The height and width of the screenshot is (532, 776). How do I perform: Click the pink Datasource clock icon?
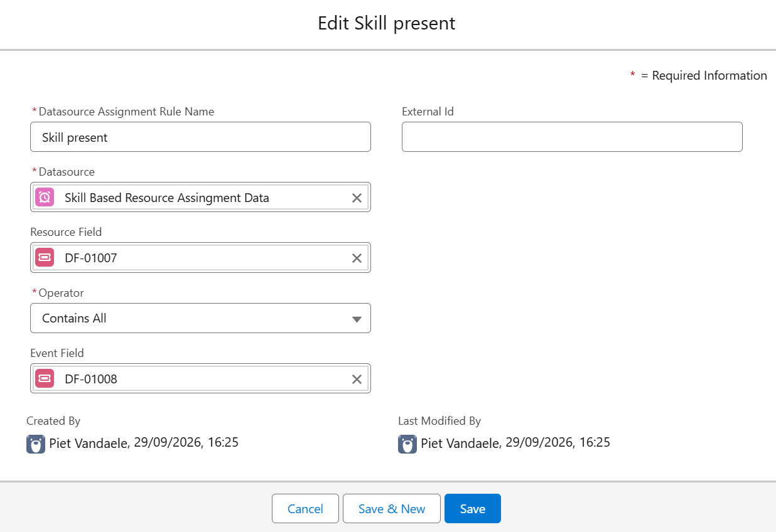click(x=45, y=198)
